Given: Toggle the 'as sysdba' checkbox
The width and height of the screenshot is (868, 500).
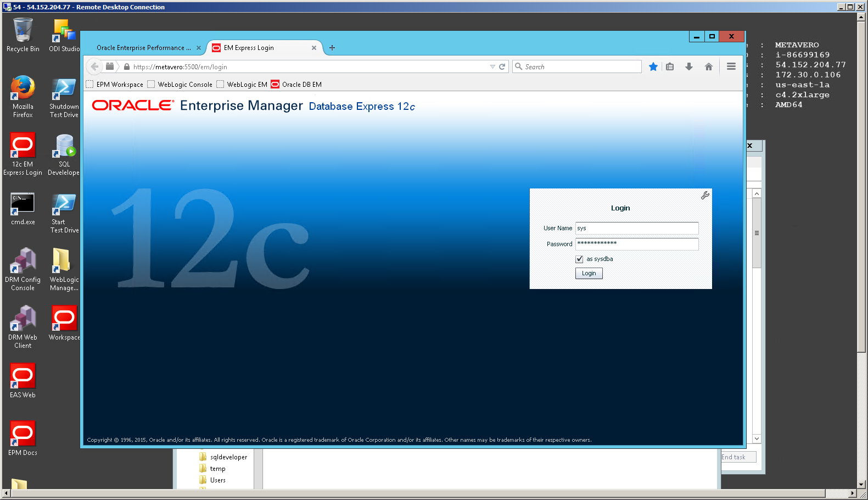Looking at the screenshot, I should point(579,259).
